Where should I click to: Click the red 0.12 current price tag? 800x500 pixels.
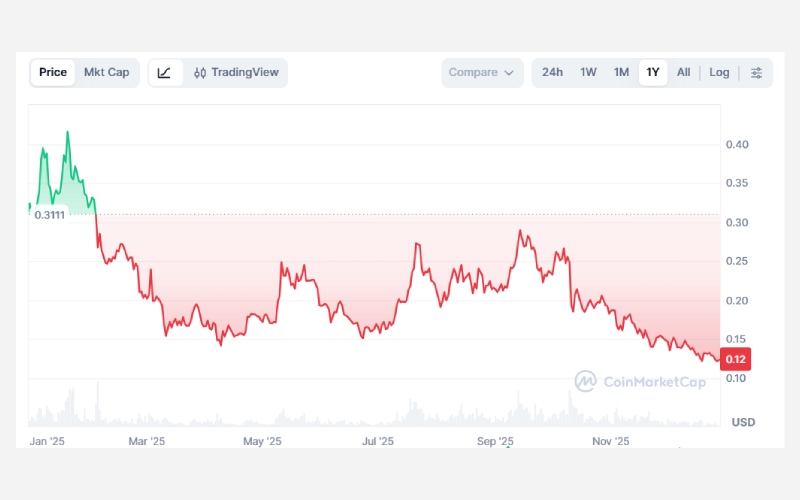click(x=734, y=359)
